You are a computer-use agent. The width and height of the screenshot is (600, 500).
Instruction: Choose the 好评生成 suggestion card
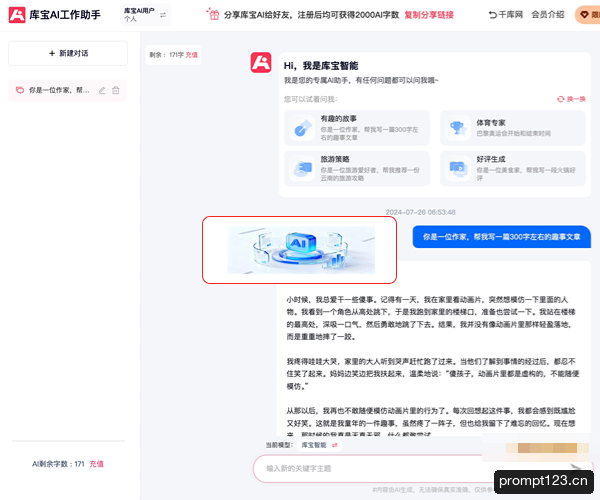pos(513,168)
